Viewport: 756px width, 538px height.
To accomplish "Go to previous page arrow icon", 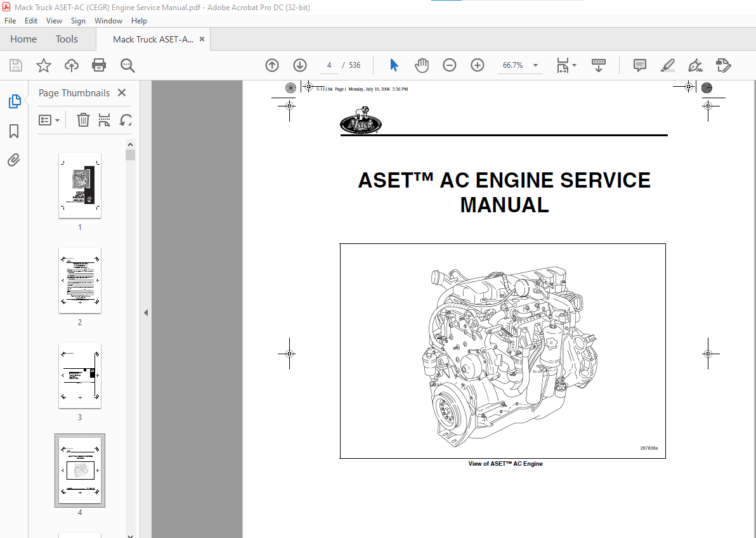I will coord(272,65).
